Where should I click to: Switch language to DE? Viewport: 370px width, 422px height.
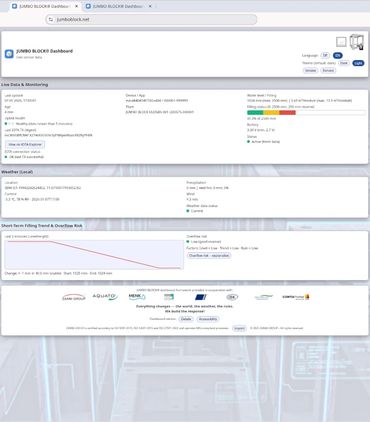tap(325, 55)
